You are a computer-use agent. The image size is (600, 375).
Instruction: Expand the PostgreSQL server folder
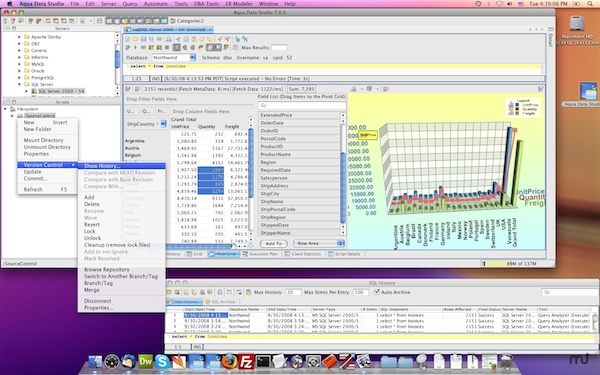(20, 77)
